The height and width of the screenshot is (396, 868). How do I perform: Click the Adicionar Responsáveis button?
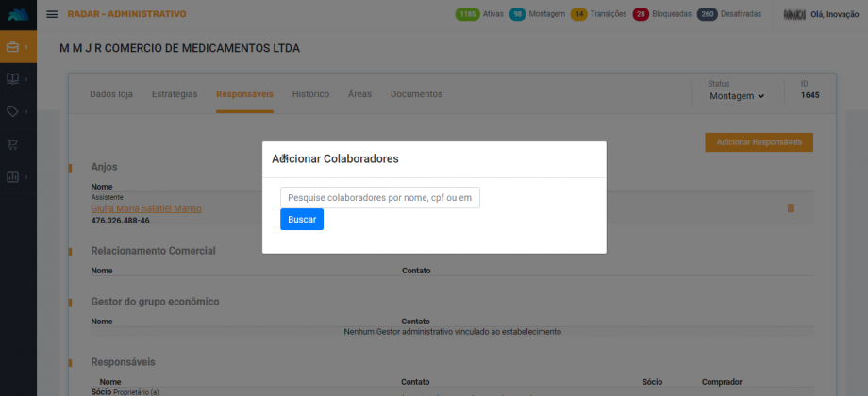point(759,142)
